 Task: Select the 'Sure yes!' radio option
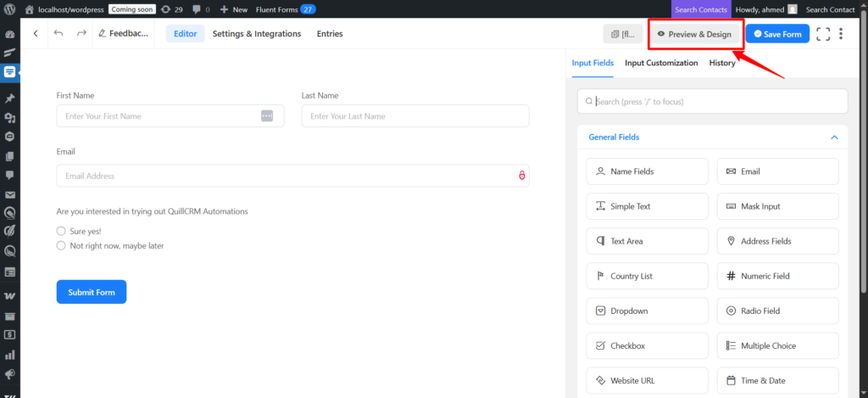pos(61,231)
